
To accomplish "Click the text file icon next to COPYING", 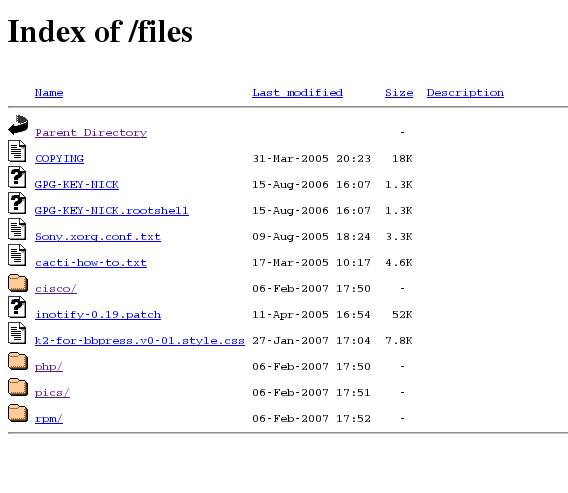I will click(x=17, y=151).
